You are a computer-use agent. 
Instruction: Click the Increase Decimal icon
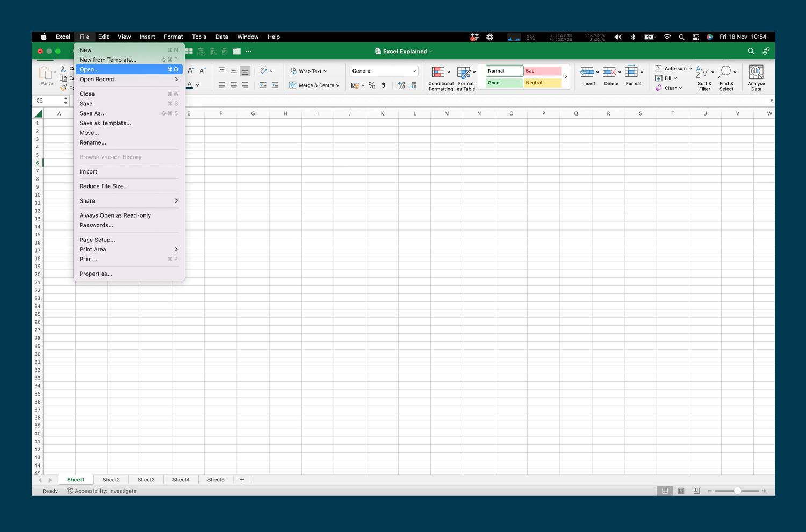(x=401, y=85)
